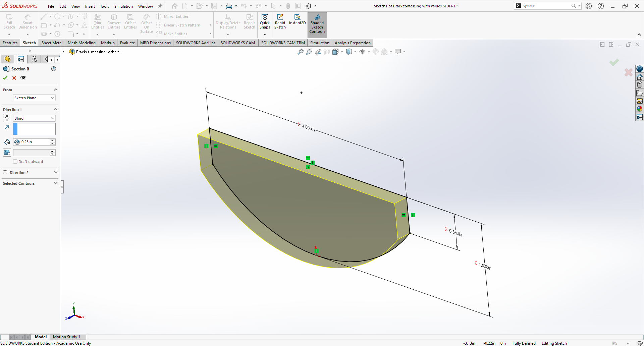Switch to the MBD Dimensions tab
Screen dimensions: 644x346
tap(155, 43)
